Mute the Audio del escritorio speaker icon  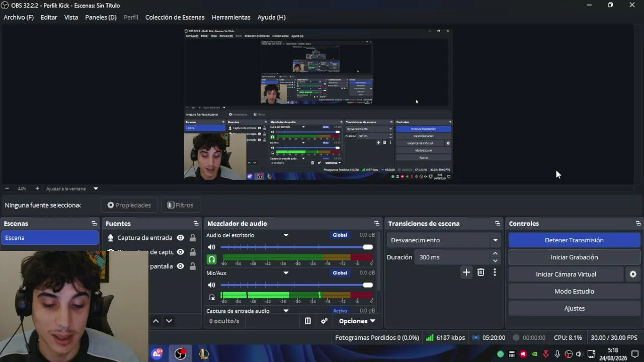tap(212, 247)
